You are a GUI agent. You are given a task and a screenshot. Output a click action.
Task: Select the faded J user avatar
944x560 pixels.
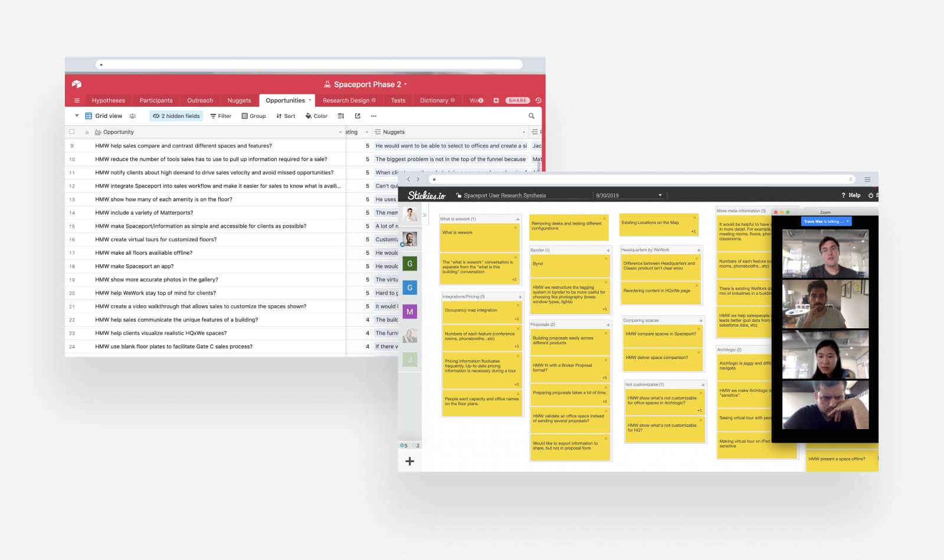[409, 360]
